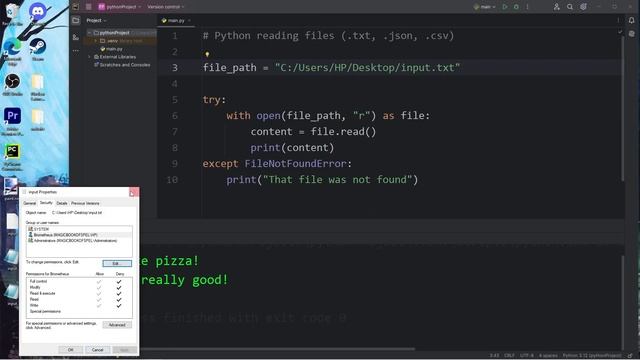This screenshot has height=360, width=640.
Task: Start debugging with the bug icon
Action: coord(516,7)
